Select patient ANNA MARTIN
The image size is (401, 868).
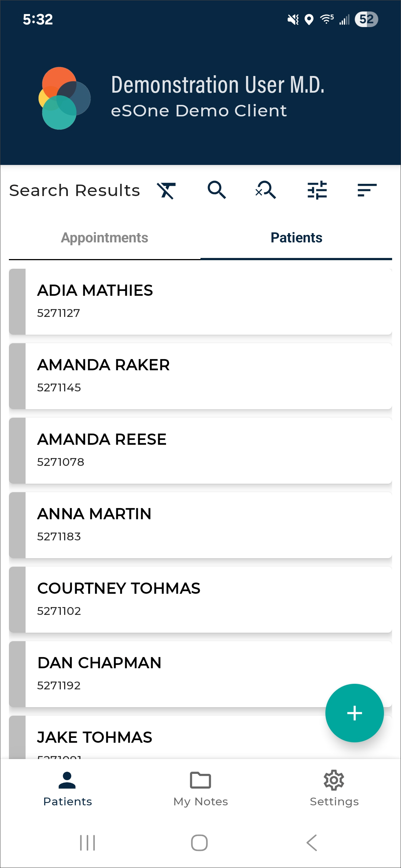tap(200, 525)
